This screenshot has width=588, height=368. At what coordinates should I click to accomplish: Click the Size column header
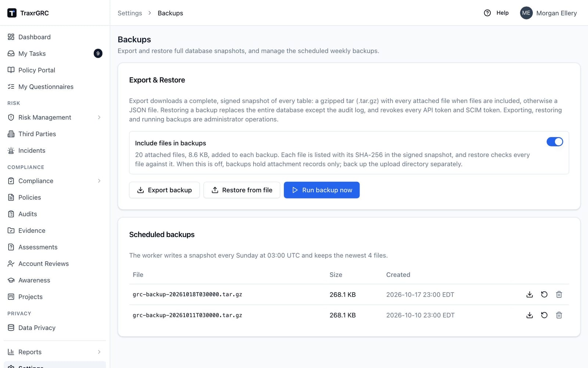[336, 275]
